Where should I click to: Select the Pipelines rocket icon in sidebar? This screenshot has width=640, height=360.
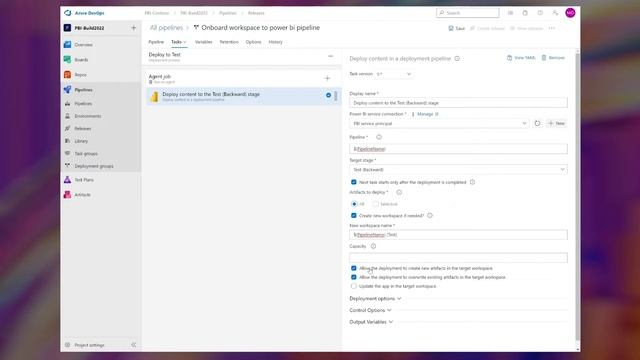tap(67, 90)
